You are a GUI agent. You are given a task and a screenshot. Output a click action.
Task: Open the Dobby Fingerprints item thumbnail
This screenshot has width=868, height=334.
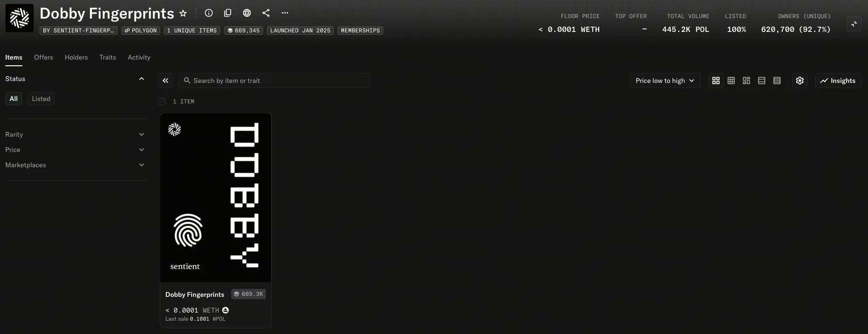point(215,198)
